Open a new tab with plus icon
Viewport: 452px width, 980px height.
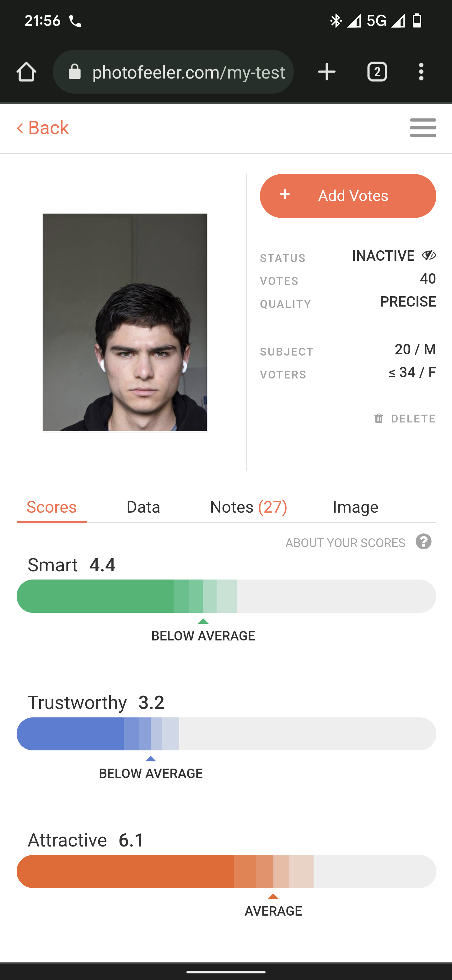[x=326, y=72]
